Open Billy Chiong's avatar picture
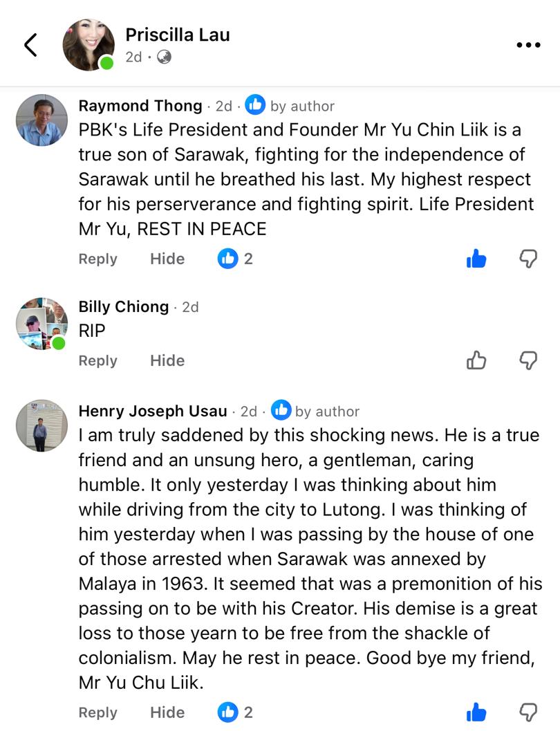The image size is (560, 747). (41, 324)
